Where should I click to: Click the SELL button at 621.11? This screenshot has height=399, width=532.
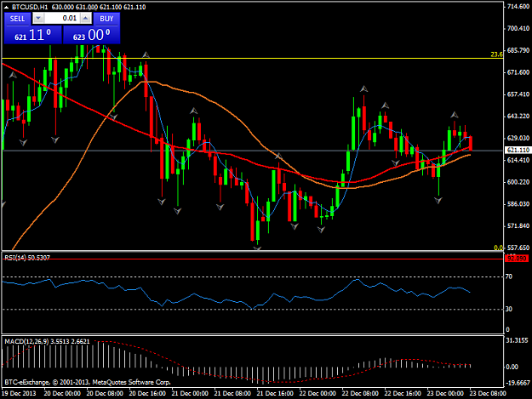(17, 19)
